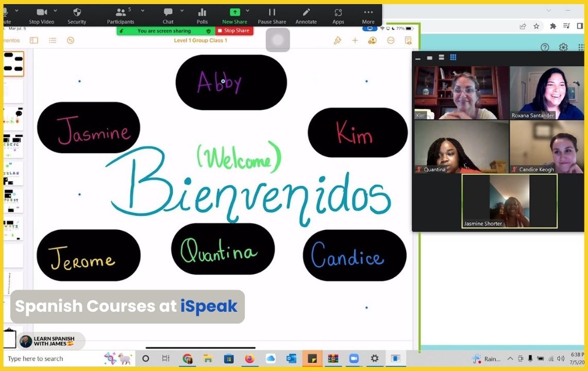Click the red Stop Share button
This screenshot has height=371, width=588.
234,31
